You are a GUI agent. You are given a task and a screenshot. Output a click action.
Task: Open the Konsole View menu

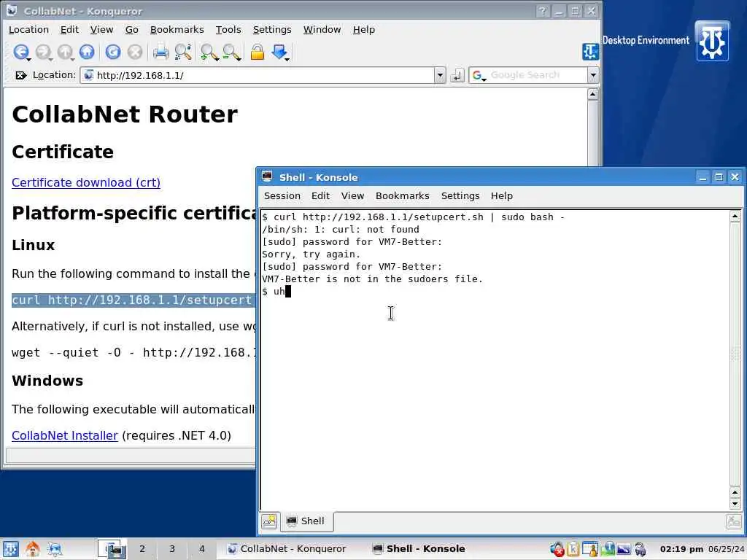click(352, 195)
